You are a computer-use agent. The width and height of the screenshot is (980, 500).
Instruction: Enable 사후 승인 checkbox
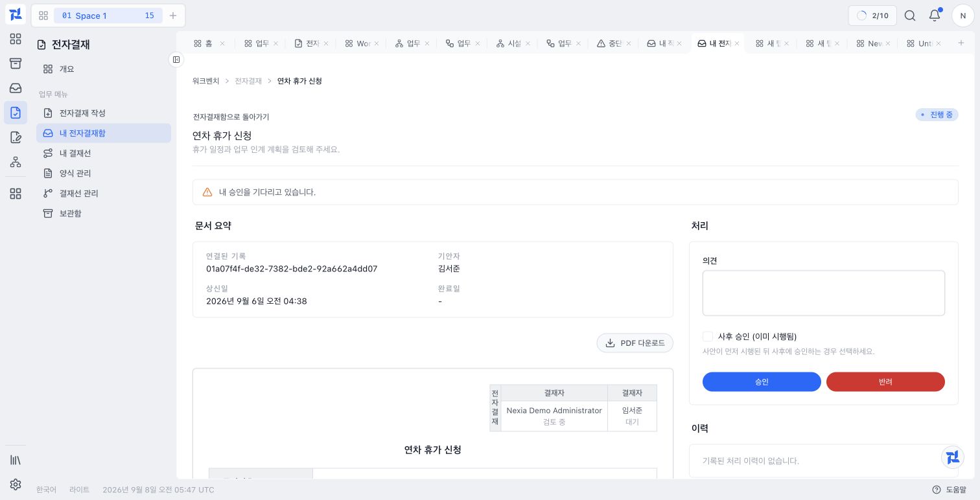[708, 337]
